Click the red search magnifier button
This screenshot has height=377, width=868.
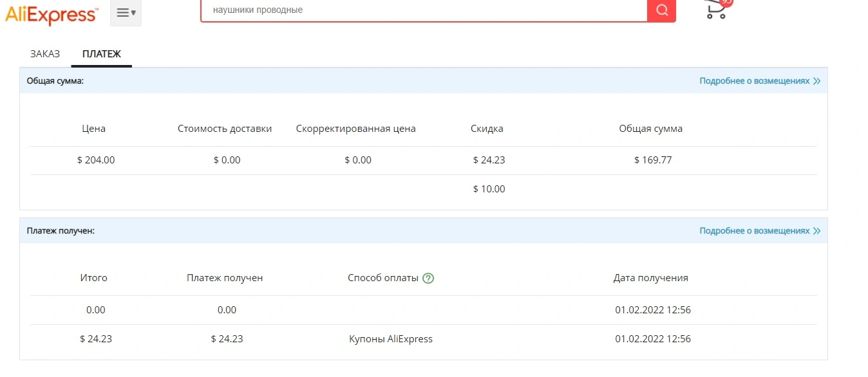pyautogui.click(x=661, y=10)
